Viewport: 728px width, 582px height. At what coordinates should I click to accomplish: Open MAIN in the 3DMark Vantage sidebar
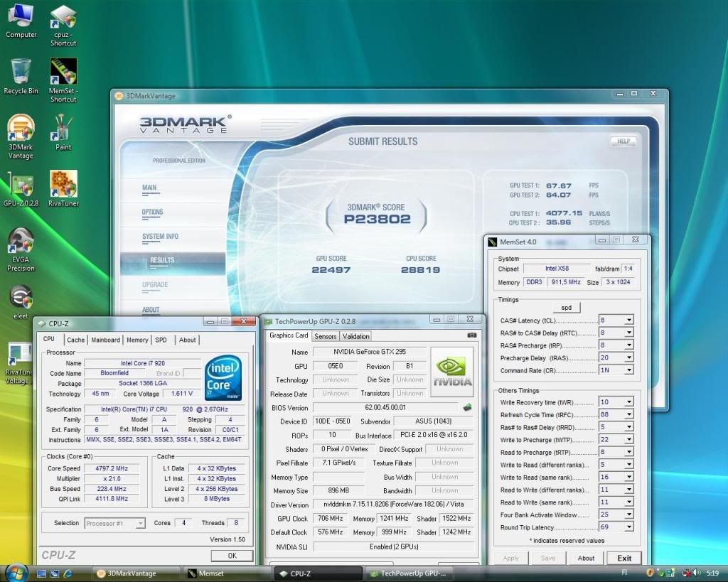point(149,188)
